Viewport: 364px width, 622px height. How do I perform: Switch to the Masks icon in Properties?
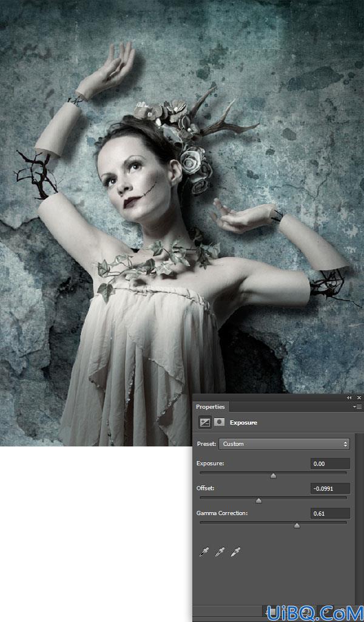pos(219,422)
